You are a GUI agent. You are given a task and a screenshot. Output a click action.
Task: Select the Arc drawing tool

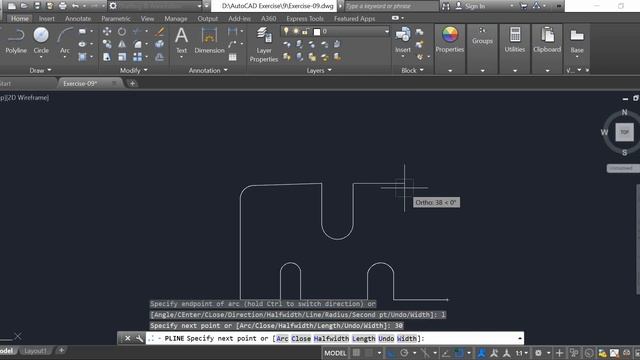(64, 40)
